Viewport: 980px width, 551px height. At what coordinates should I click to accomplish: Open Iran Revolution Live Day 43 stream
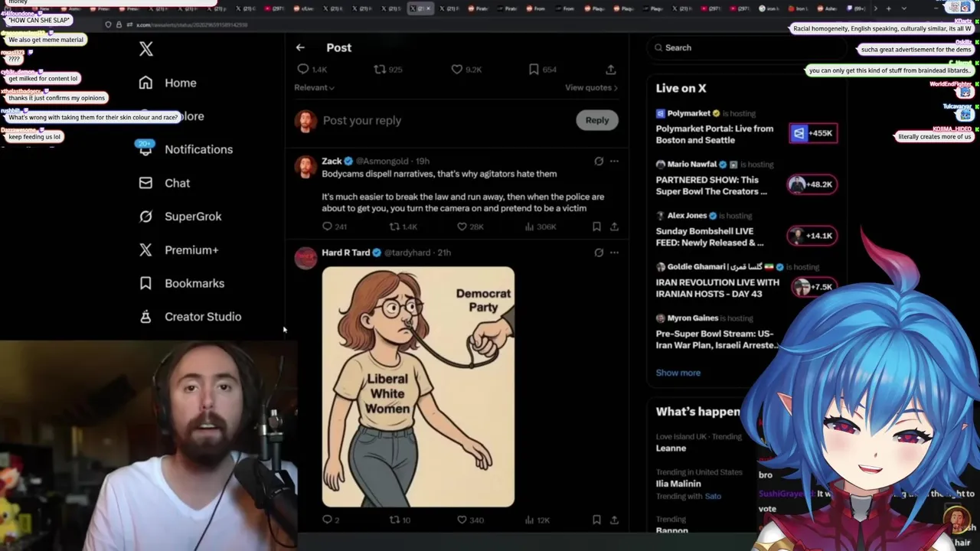[717, 288]
